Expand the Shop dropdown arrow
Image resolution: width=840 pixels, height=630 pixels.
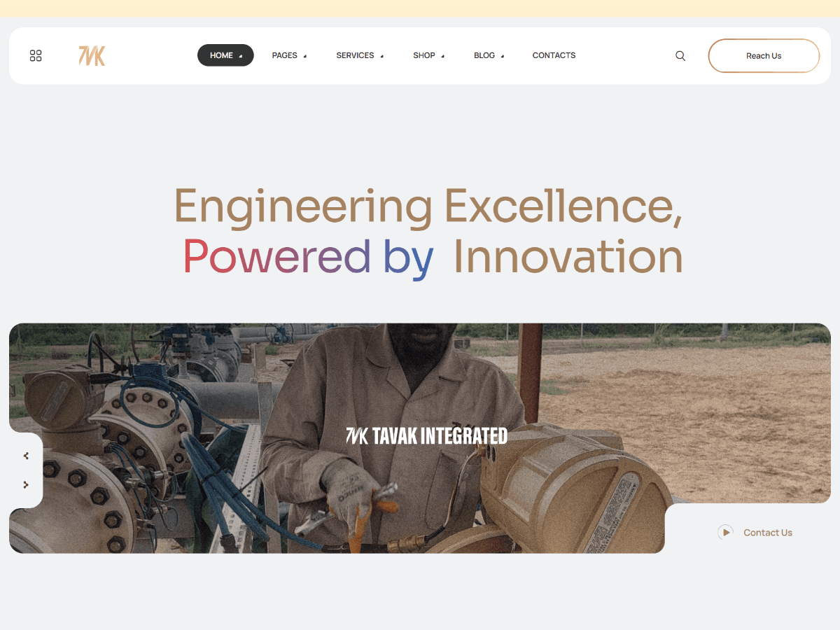443,56
